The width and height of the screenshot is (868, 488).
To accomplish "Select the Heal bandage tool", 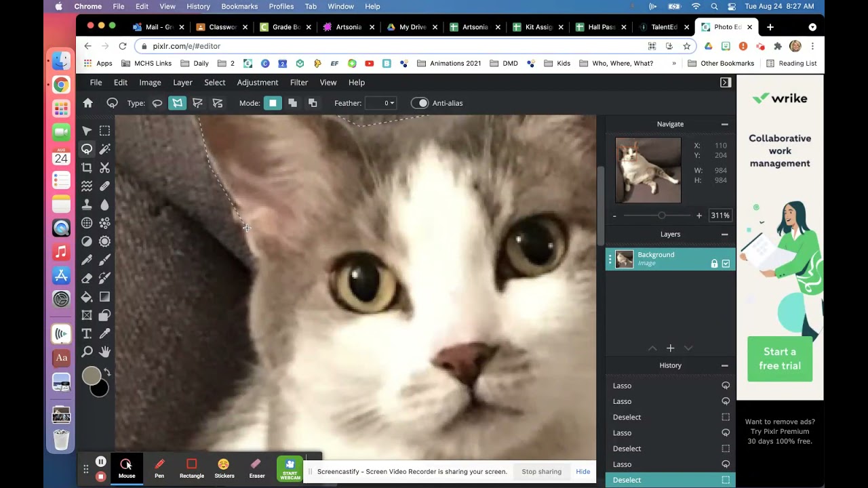I will pyautogui.click(x=104, y=186).
